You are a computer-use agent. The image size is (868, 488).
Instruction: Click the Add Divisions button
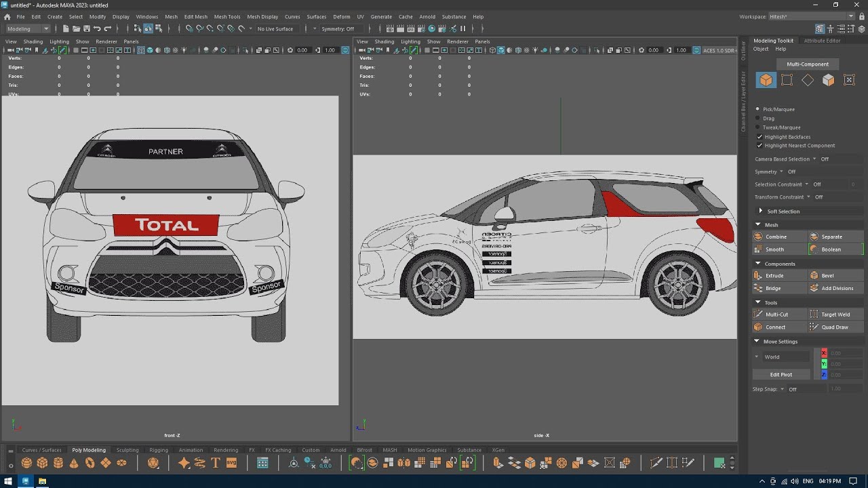835,289
